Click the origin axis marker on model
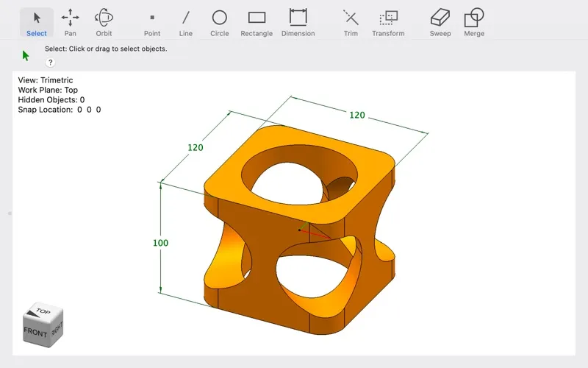 coord(299,230)
